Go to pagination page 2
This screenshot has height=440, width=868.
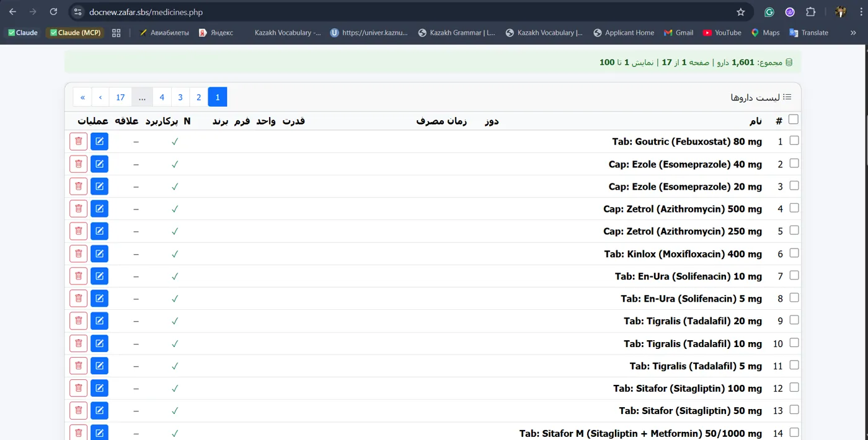coord(198,97)
